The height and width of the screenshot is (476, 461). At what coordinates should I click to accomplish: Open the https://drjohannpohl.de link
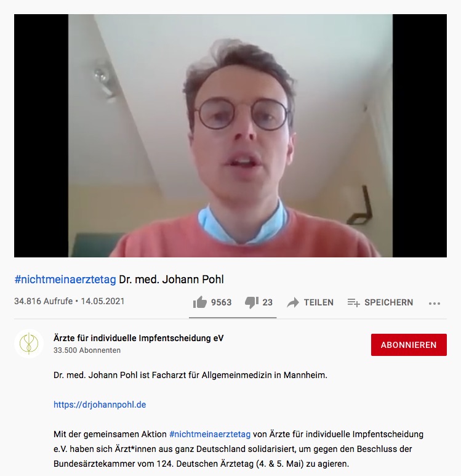point(100,405)
